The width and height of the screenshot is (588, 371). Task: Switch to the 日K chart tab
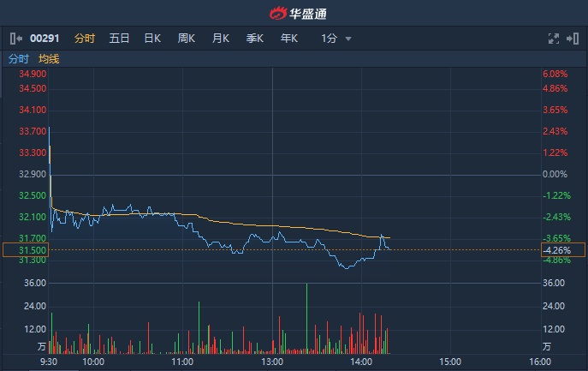(152, 39)
